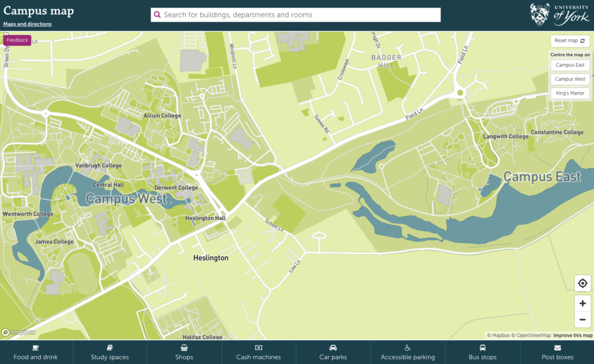Show Shops on the map
The image size is (594, 364).
tap(184, 352)
